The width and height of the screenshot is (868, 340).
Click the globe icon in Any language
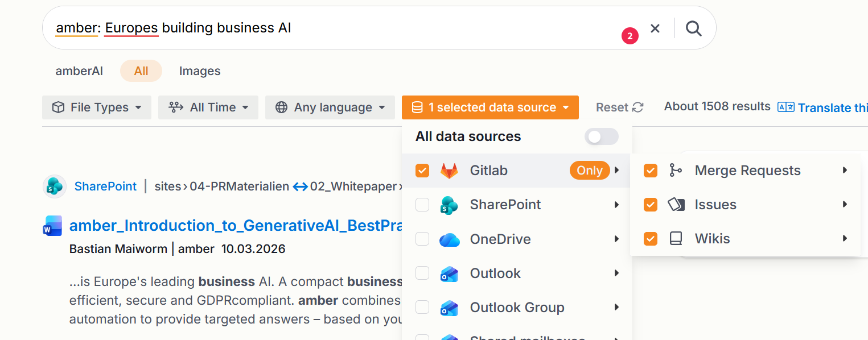point(281,107)
